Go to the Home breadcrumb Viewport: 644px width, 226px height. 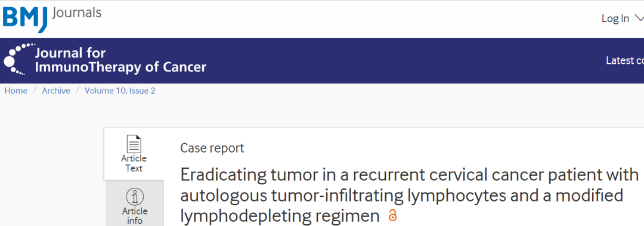point(16,91)
